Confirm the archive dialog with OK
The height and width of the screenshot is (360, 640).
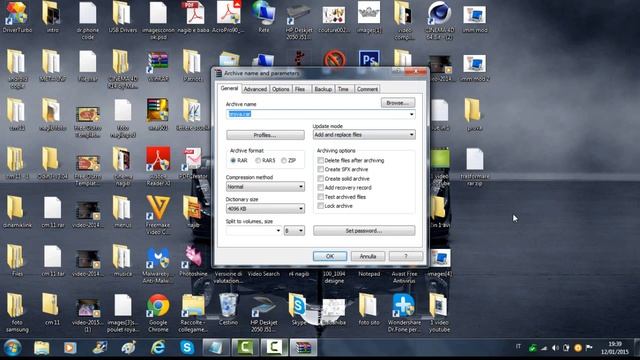(330, 256)
